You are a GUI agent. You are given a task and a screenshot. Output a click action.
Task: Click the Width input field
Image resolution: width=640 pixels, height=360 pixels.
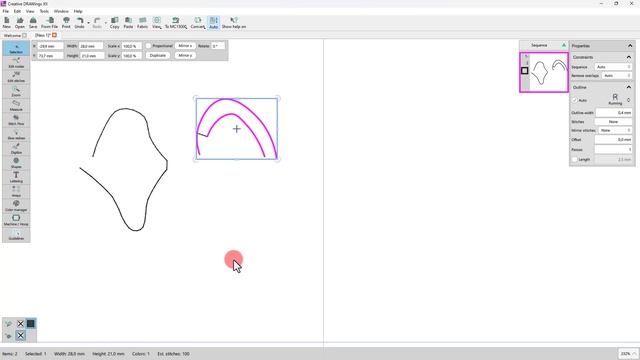[91, 46]
